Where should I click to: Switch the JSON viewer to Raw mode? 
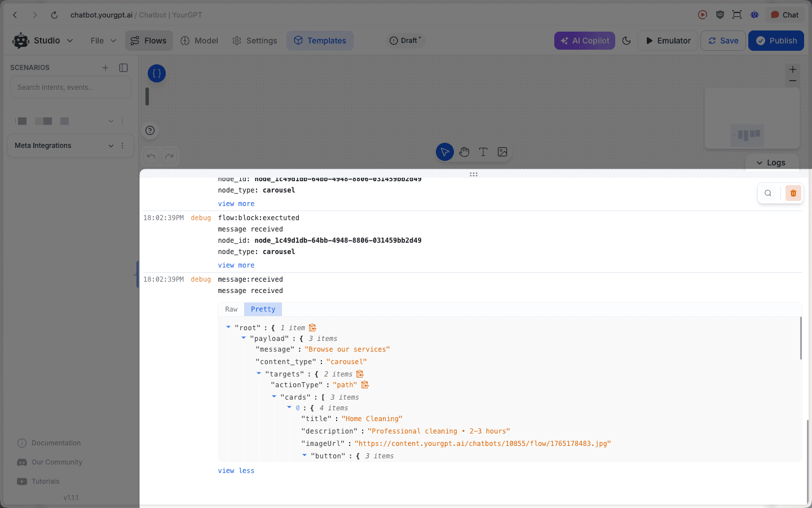click(x=231, y=309)
